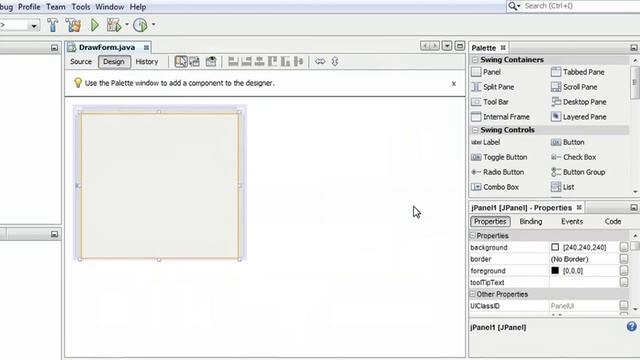Choose the Toggle Button palette control

coord(499,157)
